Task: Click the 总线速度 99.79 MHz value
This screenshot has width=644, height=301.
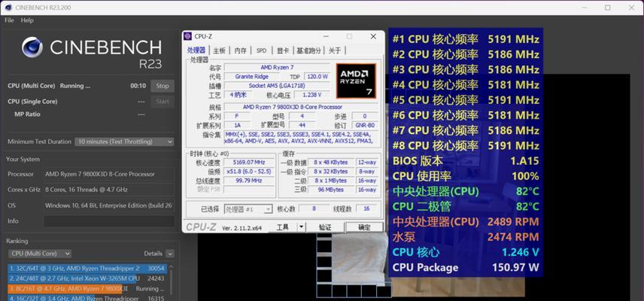Action: click(x=249, y=181)
